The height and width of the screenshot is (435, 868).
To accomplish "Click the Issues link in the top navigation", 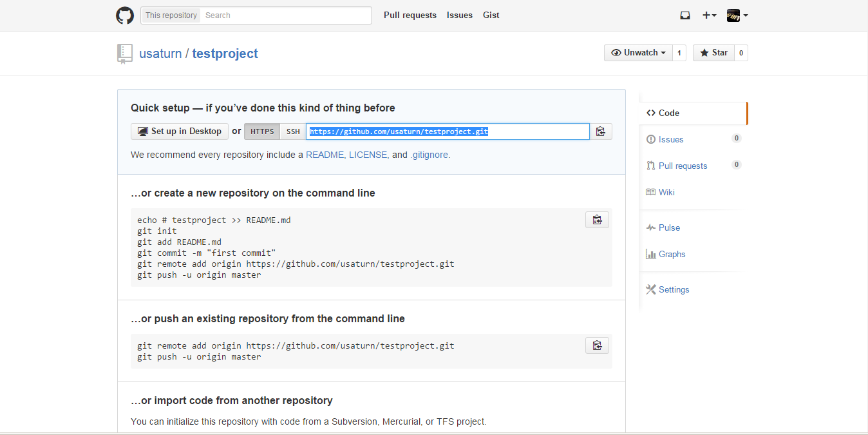I will tap(460, 15).
